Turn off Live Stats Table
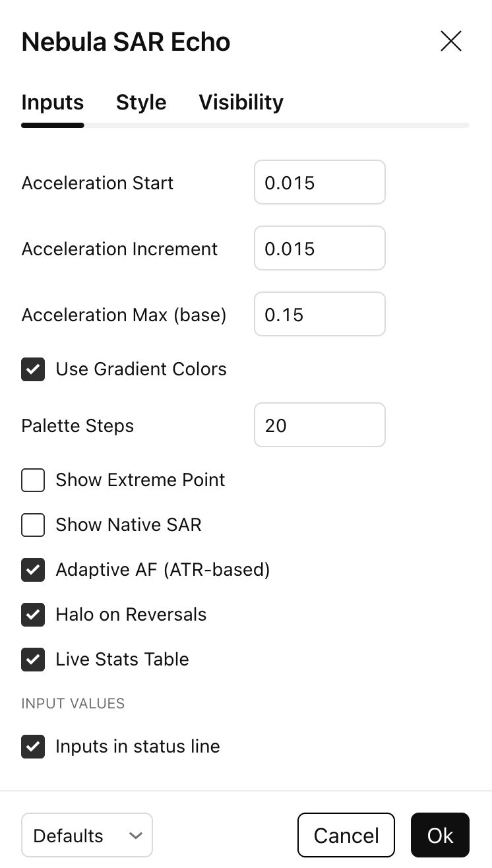Viewport: 492px width, 868px height. 33,660
